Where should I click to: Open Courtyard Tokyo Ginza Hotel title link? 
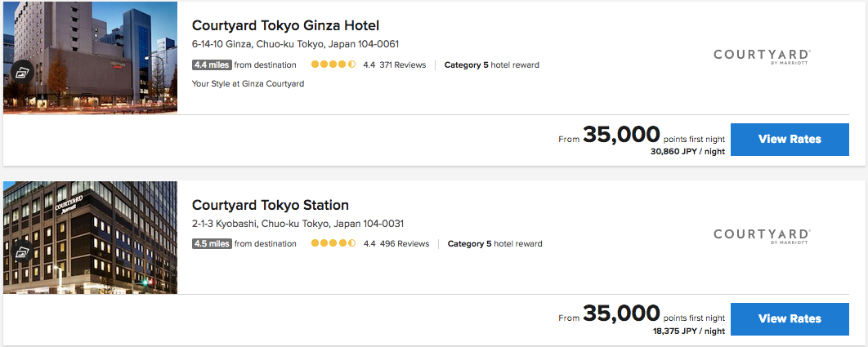[285, 25]
